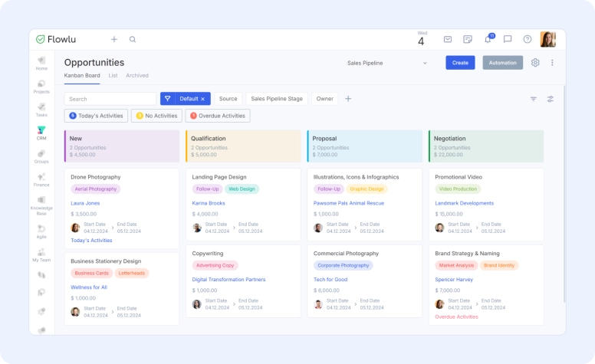Open the Source filter dropdown

click(228, 99)
